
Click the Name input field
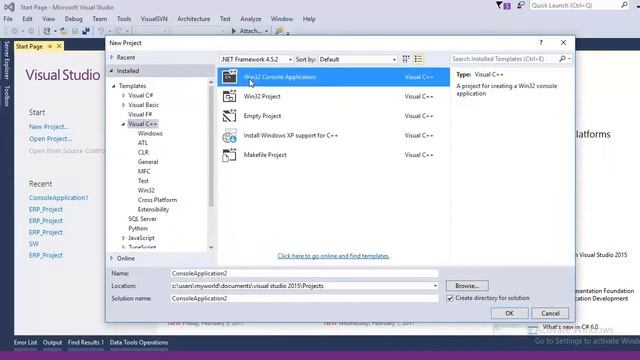(304, 273)
